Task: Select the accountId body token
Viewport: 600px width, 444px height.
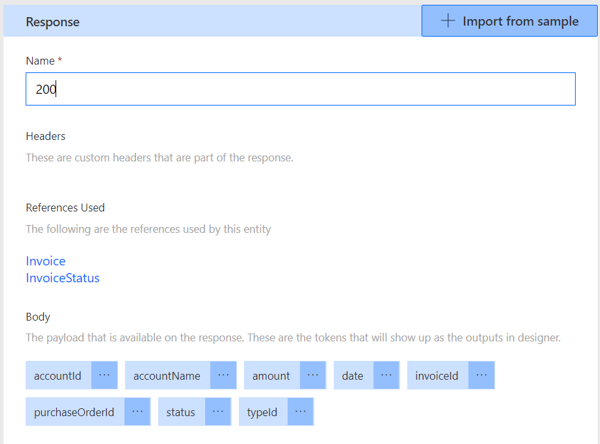Action: (58, 375)
